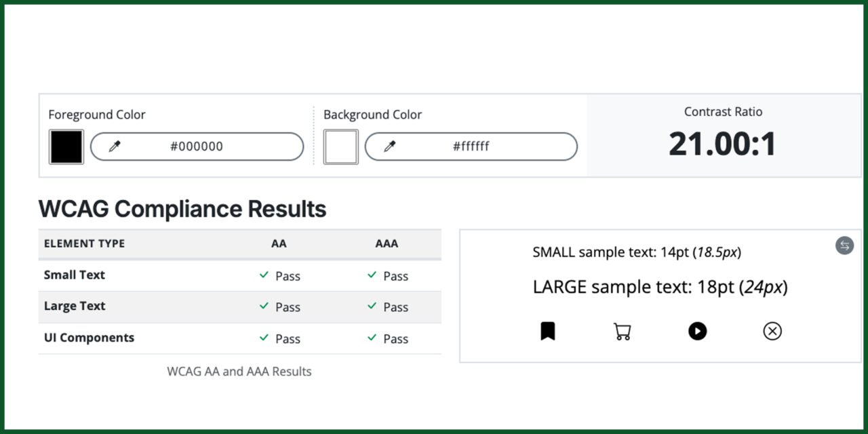Screen dimensions: 868x434
Task: Click the Large Text AAA pass checkmark
Action: (x=371, y=307)
